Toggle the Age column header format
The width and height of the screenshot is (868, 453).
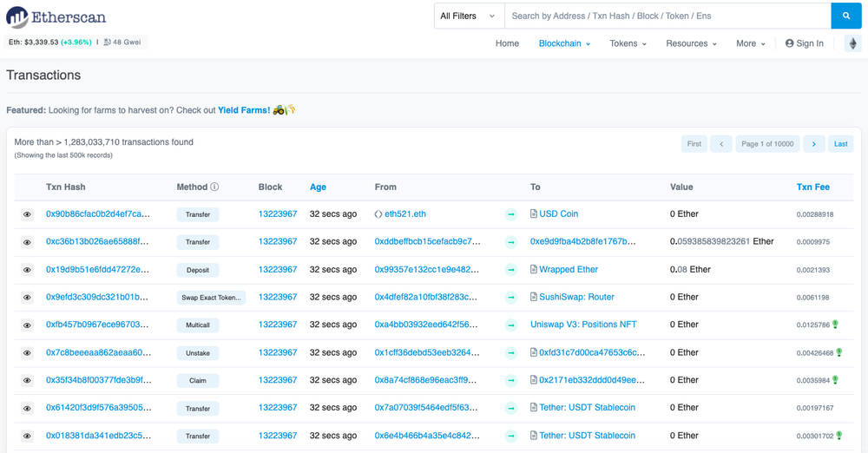coord(318,187)
